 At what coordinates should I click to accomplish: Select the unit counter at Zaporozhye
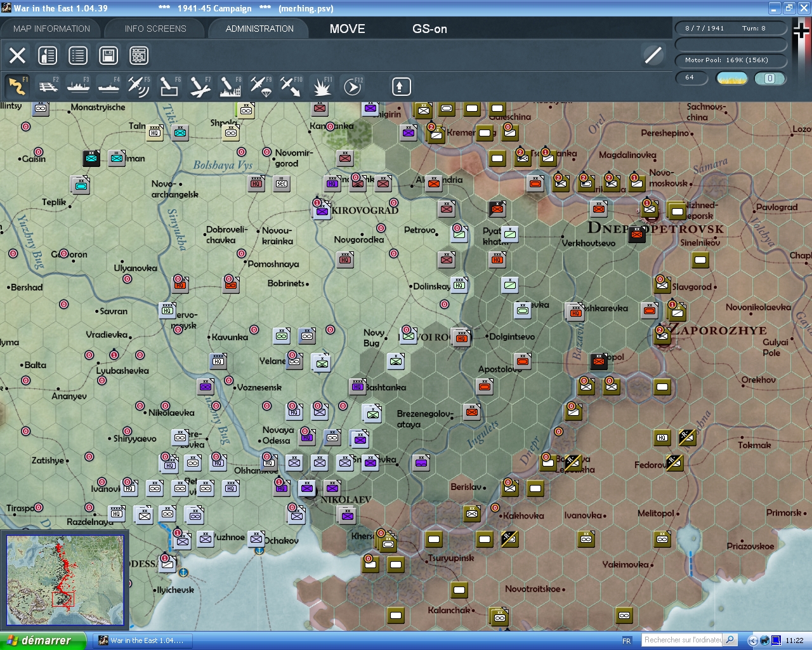point(663,336)
